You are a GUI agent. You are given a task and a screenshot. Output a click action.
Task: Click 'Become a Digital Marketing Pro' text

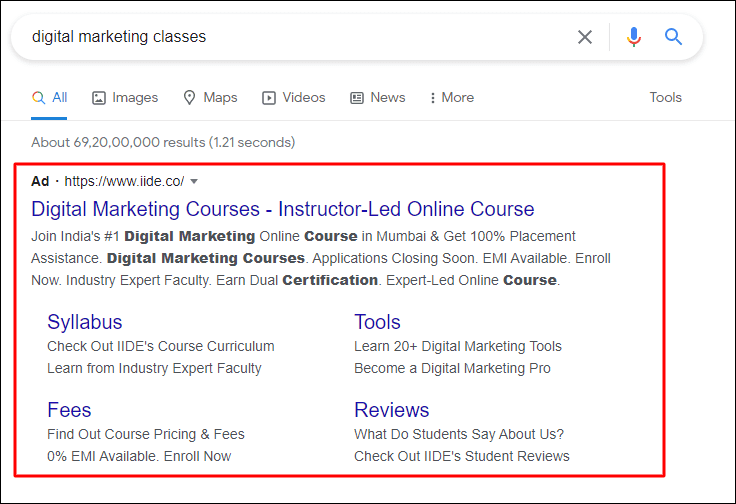452,368
